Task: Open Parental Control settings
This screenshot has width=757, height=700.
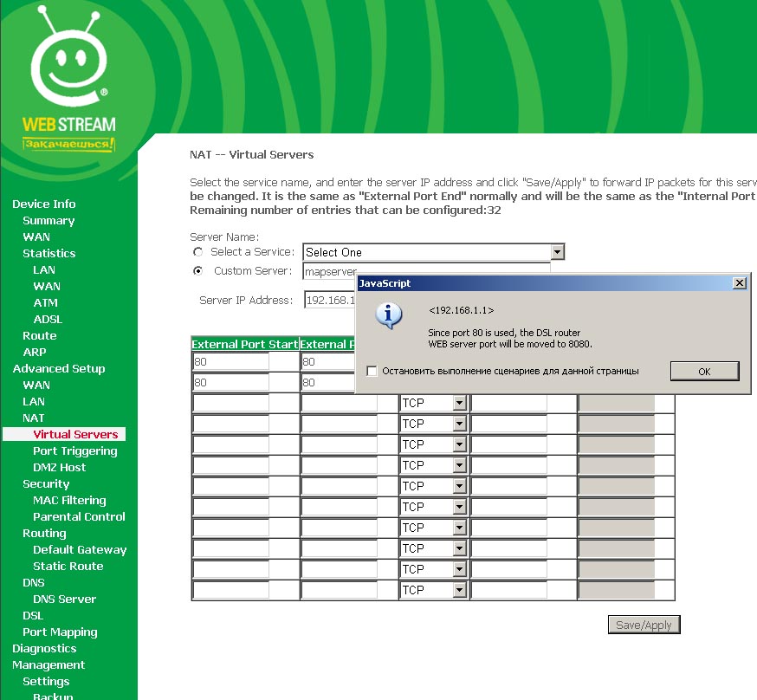Action: coord(79,516)
